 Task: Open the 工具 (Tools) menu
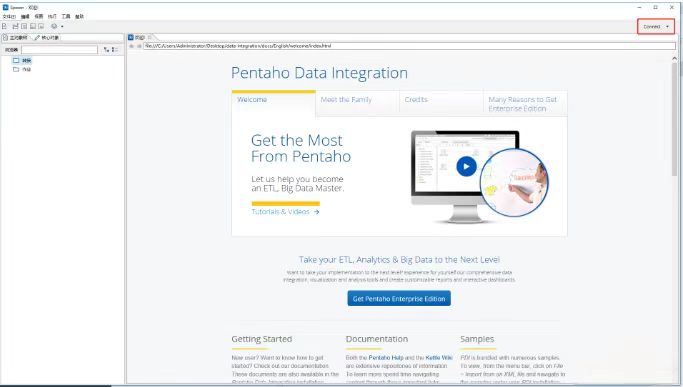tap(66, 16)
